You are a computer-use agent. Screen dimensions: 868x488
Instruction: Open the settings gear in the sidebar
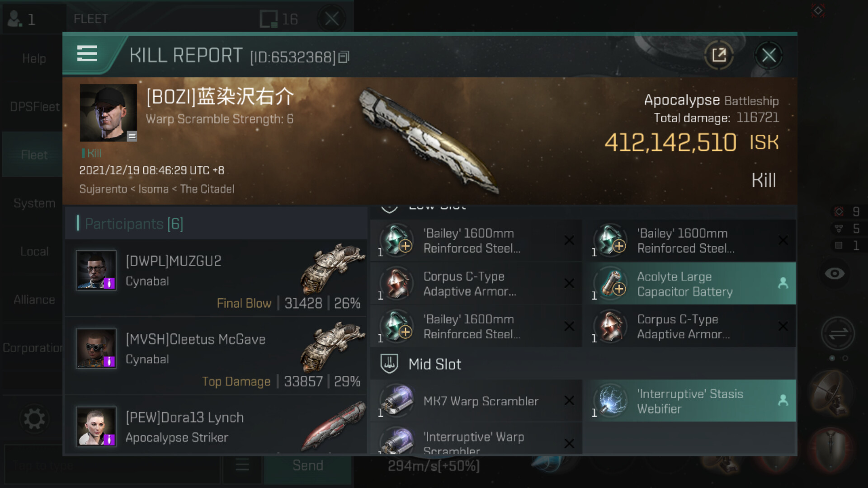pyautogui.click(x=34, y=419)
